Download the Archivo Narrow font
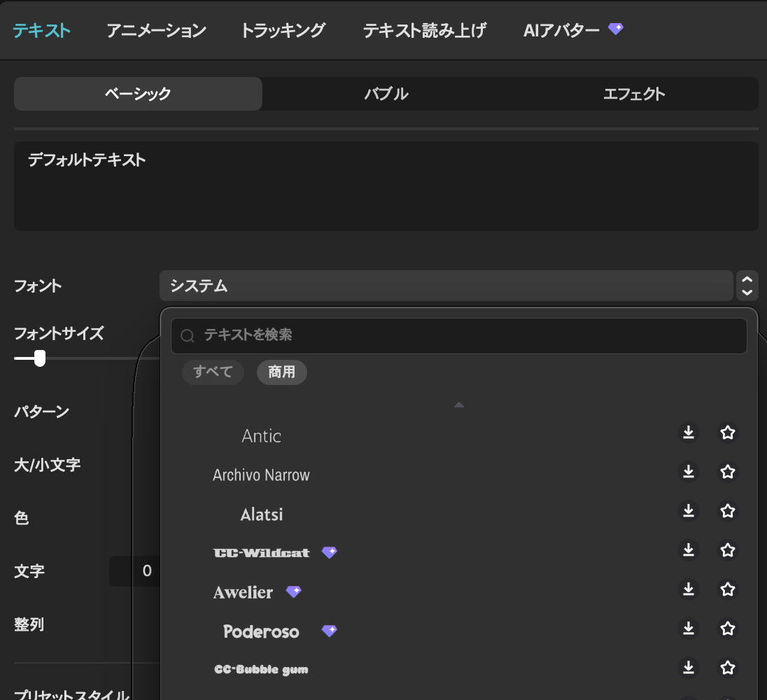The height and width of the screenshot is (700, 767). pyautogui.click(x=688, y=472)
